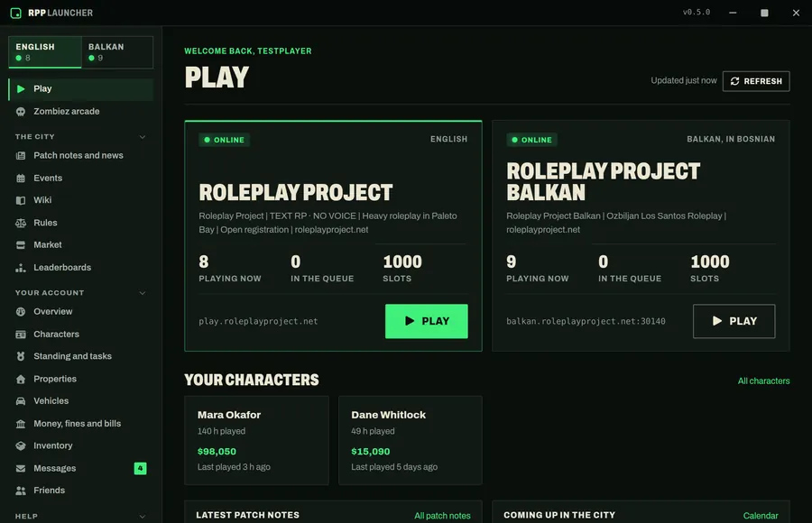Image resolution: width=812 pixels, height=523 pixels.
Task: Click the Standing and tasks medal icon
Action: pos(21,356)
